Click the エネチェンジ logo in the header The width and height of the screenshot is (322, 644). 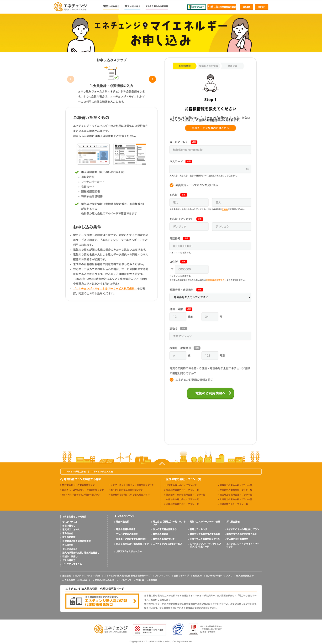[x=70, y=7]
